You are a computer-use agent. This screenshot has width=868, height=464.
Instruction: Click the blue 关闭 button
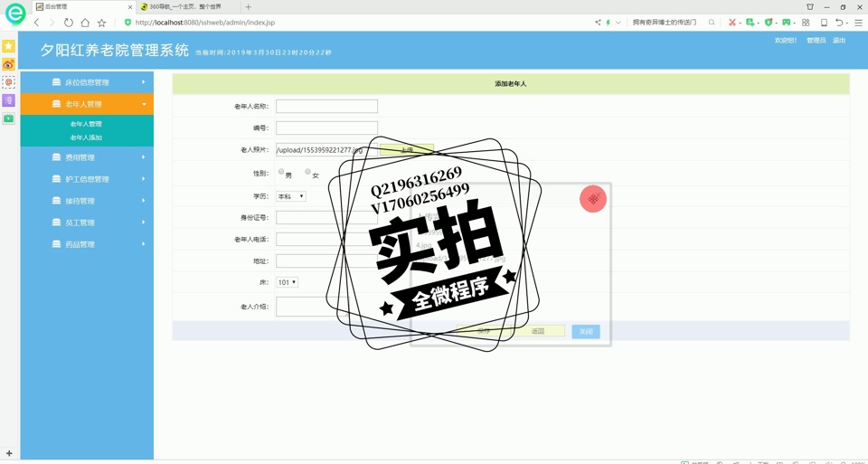[x=586, y=332]
